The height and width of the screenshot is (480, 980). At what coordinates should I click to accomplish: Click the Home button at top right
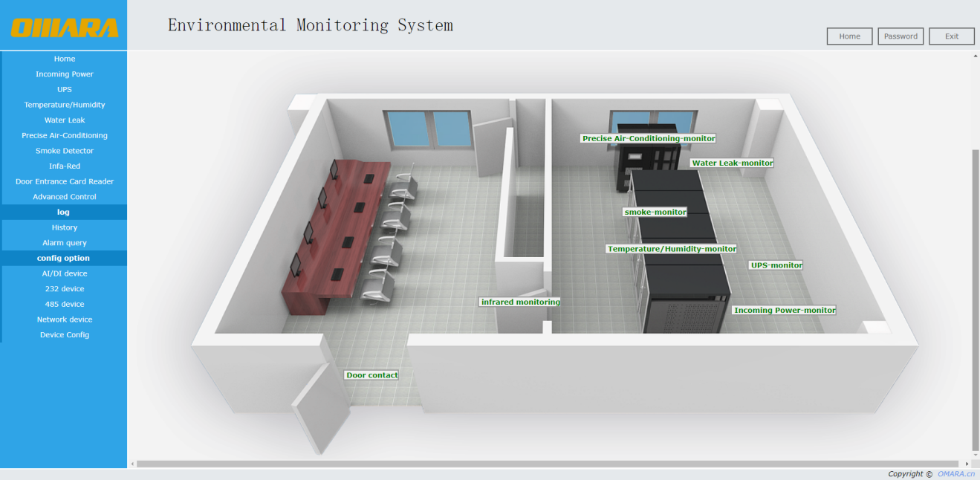[x=849, y=36]
